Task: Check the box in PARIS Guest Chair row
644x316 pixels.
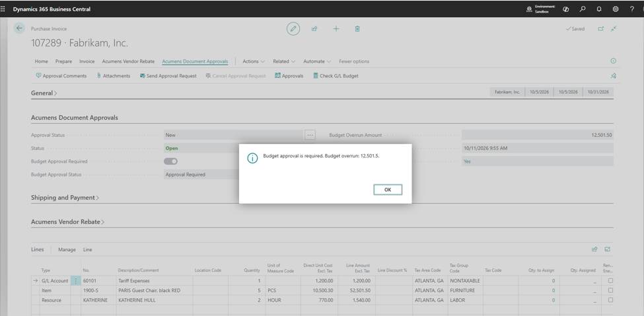Action: pos(611,290)
